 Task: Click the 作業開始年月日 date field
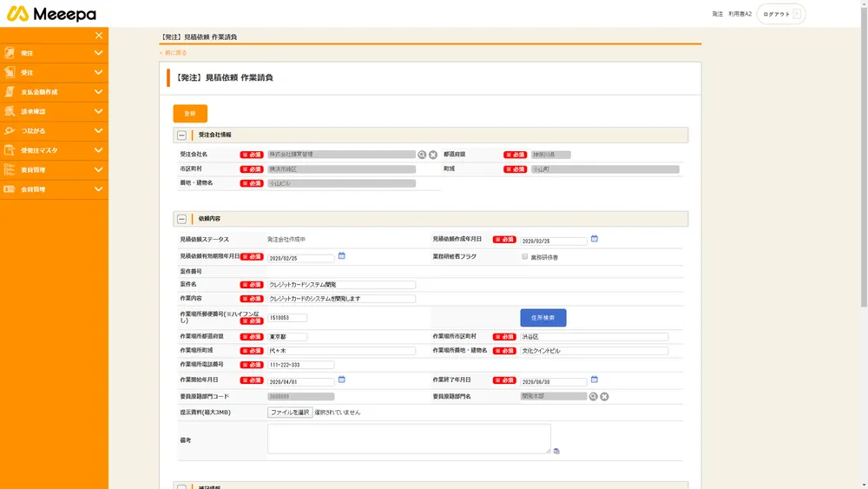coord(301,381)
